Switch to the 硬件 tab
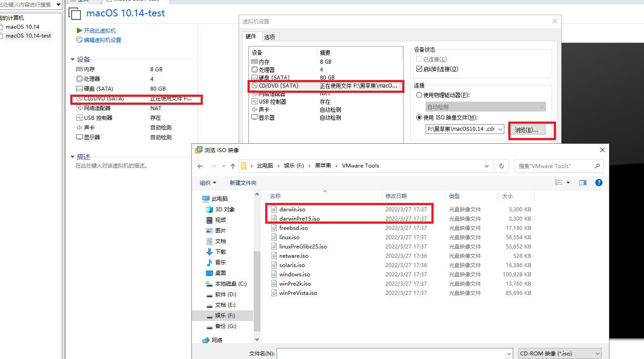The width and height of the screenshot is (644, 359). (251, 37)
